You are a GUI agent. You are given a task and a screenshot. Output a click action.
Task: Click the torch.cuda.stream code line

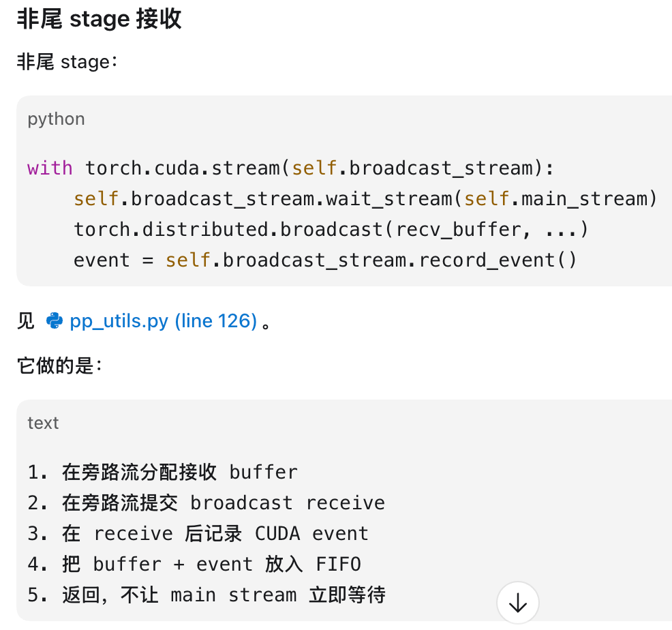click(290, 168)
